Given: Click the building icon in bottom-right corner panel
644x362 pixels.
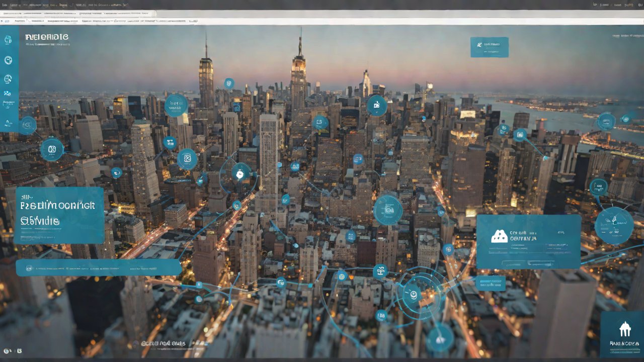Looking at the screenshot, I should pos(625,329).
